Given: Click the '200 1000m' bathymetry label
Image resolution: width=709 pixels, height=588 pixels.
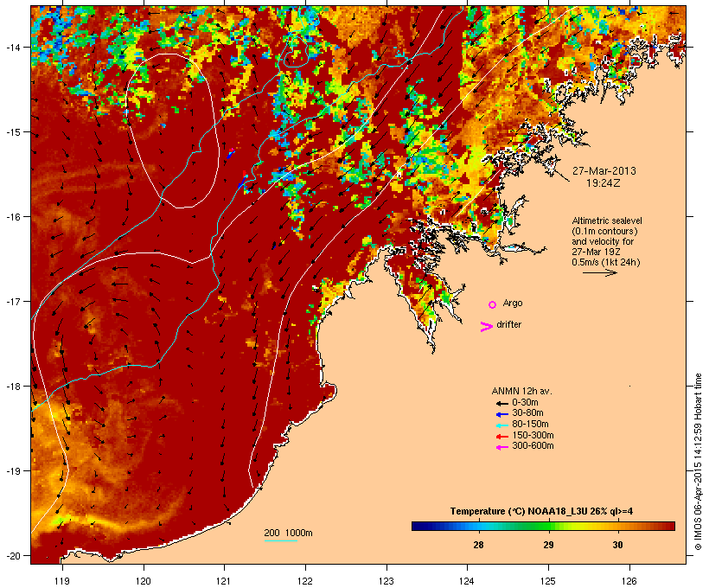Looking at the screenshot, I should pyautogui.click(x=288, y=533).
